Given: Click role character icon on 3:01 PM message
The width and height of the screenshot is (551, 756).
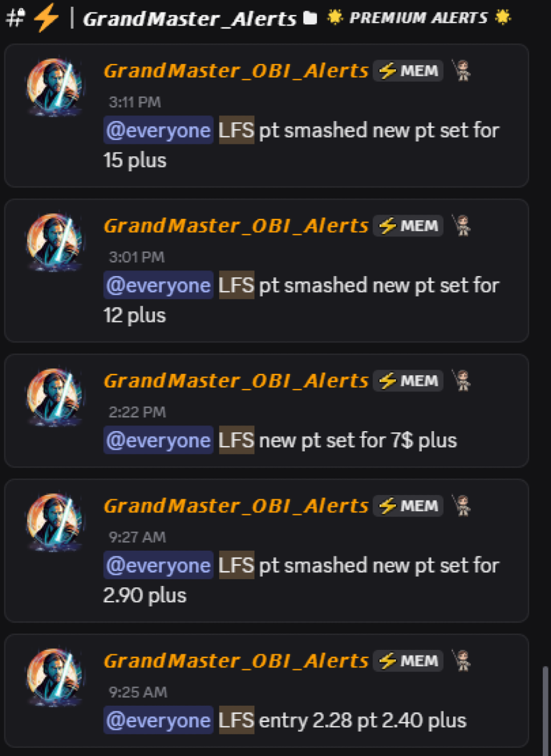Looking at the screenshot, I should coord(461,226).
